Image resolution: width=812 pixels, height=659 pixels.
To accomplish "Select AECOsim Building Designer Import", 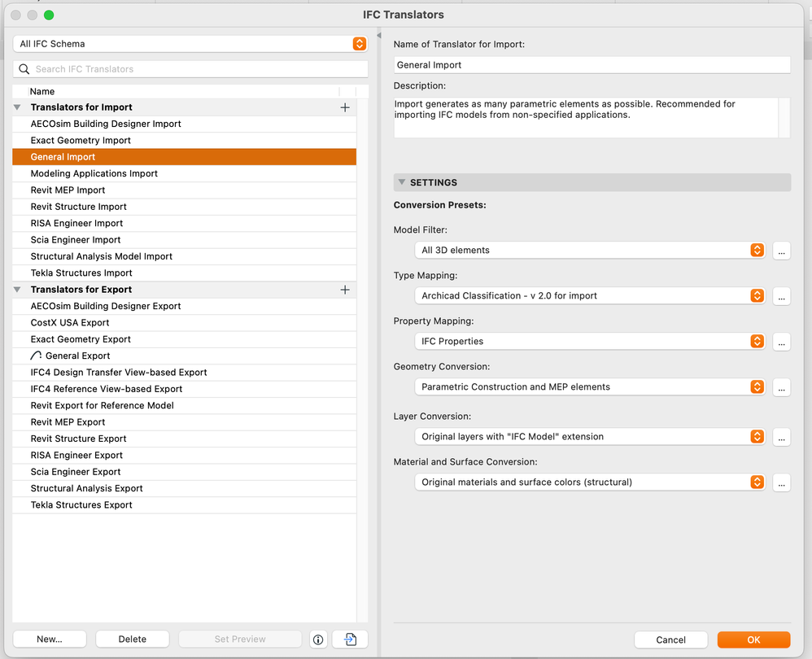I will [185, 124].
